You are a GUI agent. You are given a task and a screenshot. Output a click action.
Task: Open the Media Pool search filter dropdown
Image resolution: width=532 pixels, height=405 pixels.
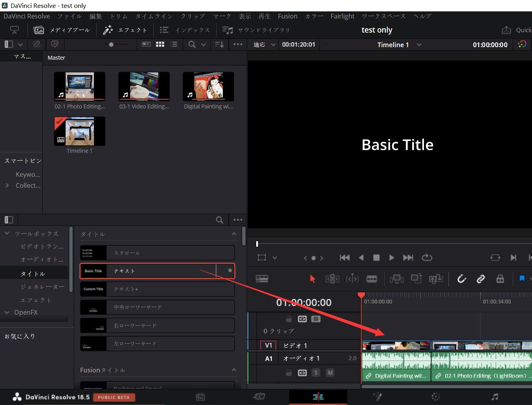click(x=204, y=45)
